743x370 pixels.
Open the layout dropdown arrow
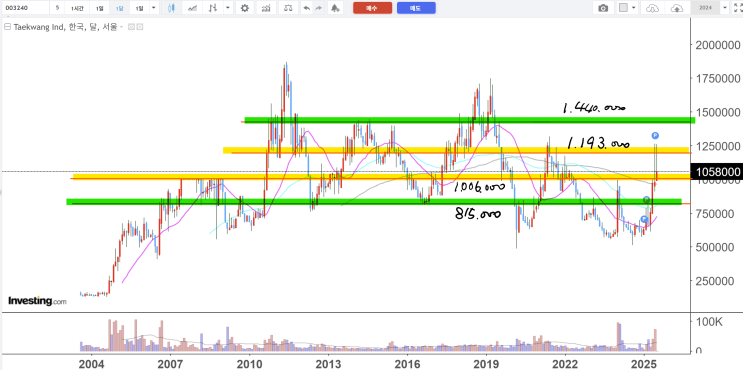pos(634,8)
